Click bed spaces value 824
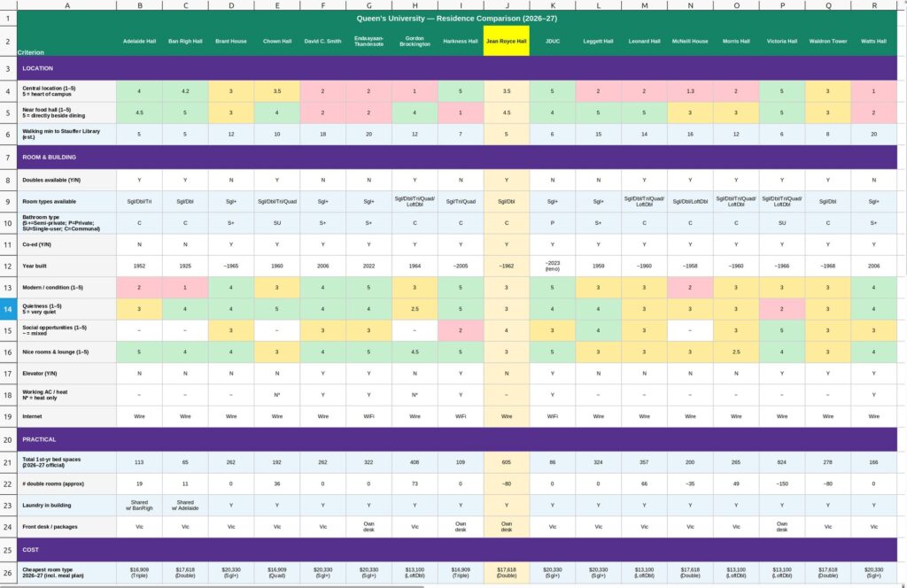 click(782, 462)
